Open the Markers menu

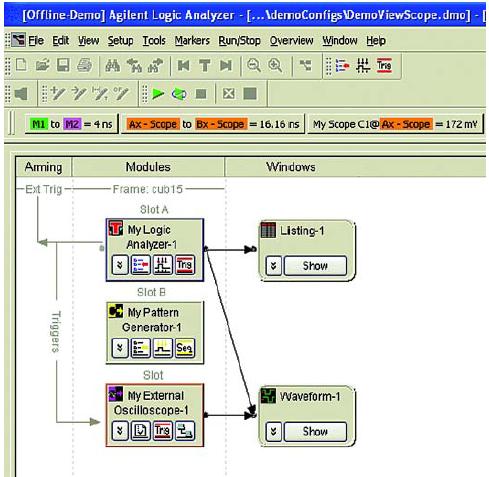(x=192, y=41)
